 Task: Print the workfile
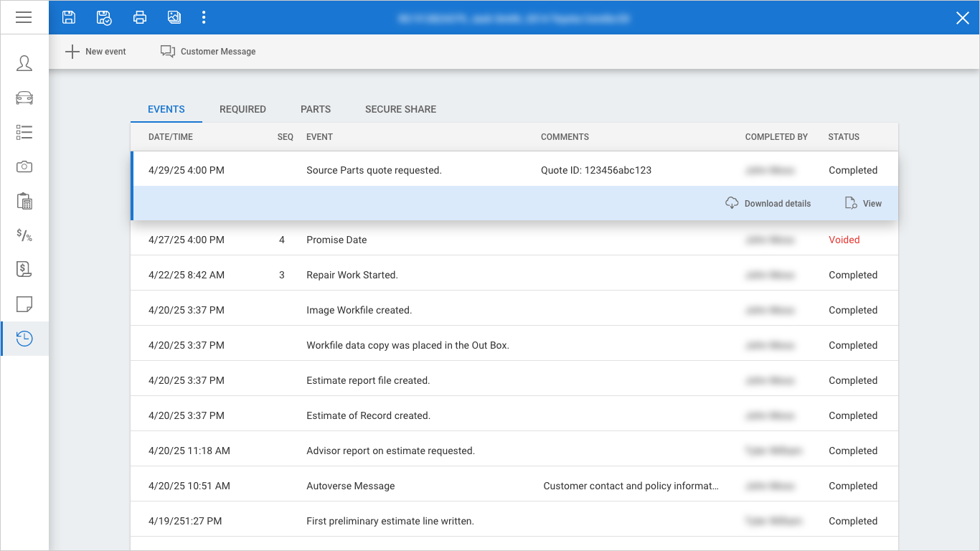point(140,18)
